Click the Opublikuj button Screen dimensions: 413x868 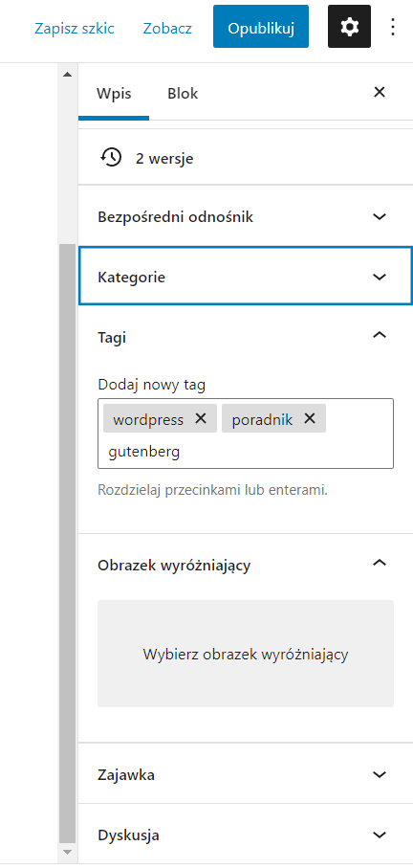click(261, 27)
